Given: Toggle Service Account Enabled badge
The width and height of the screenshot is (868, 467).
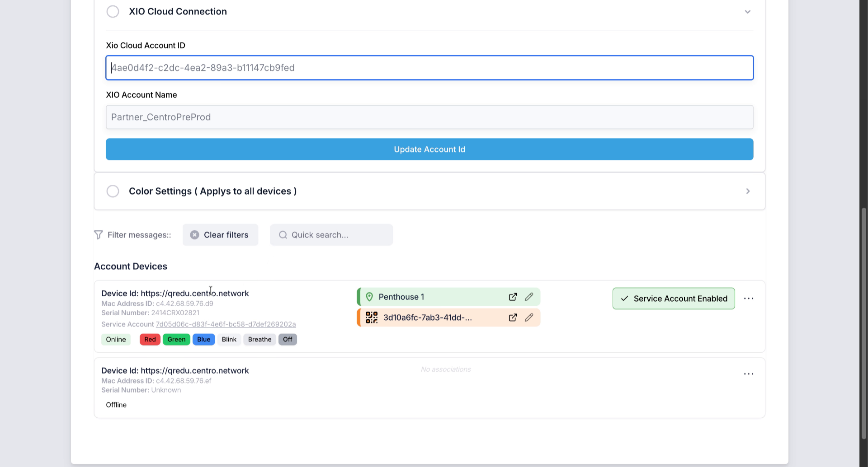Looking at the screenshot, I should [673, 298].
